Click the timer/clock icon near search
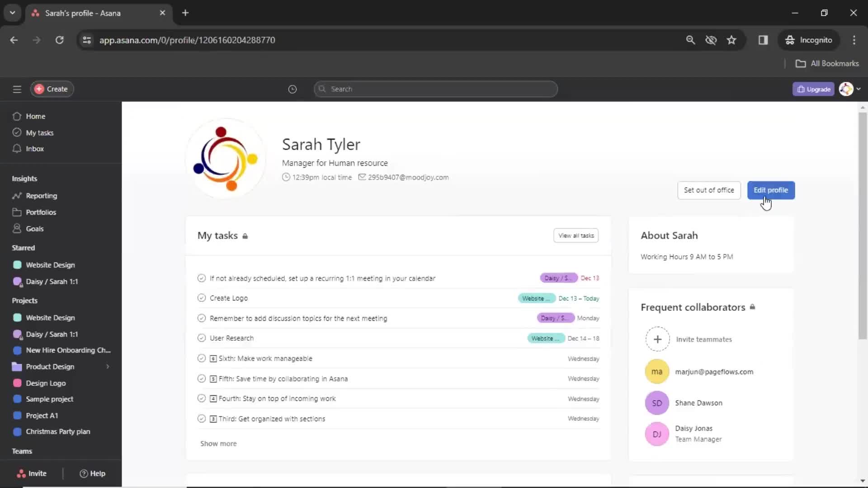This screenshot has width=868, height=488. [292, 89]
